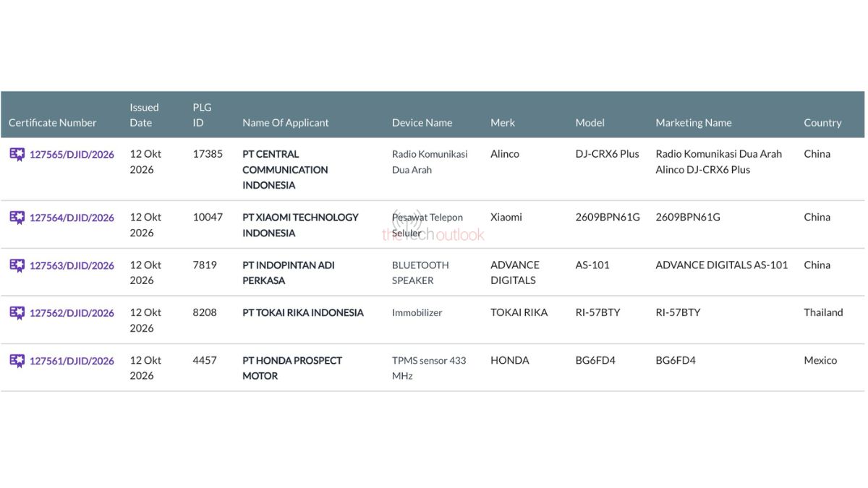Select applicant PT HONDA PROSPECT MOTOR
Image resolution: width=868 pixels, height=488 pixels.
point(292,368)
